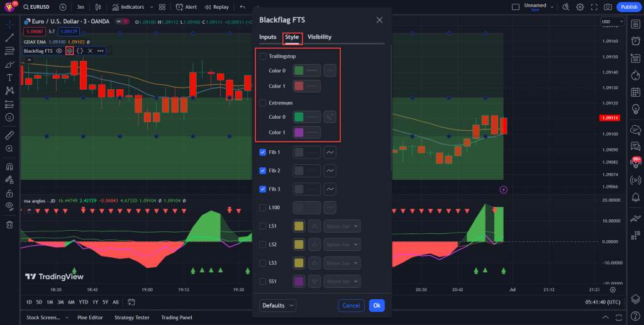Viewport: 644px width, 325px height.
Task: Open the layout templates grid icon
Action: (162, 7)
